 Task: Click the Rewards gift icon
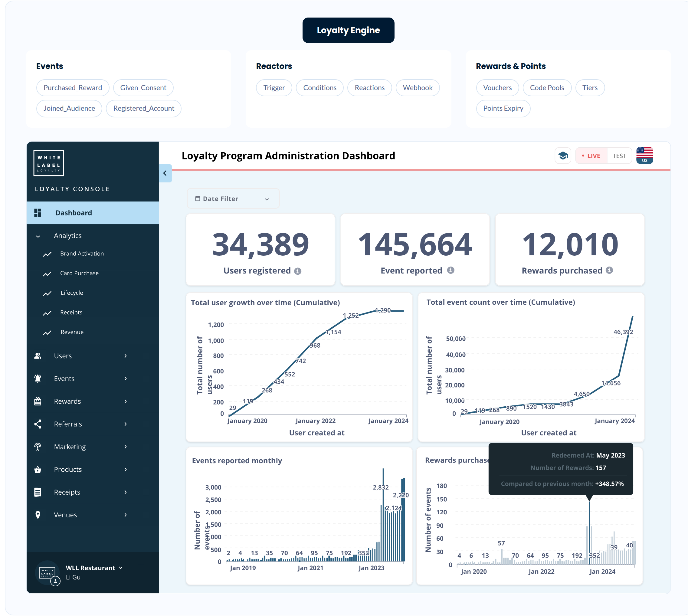38,401
